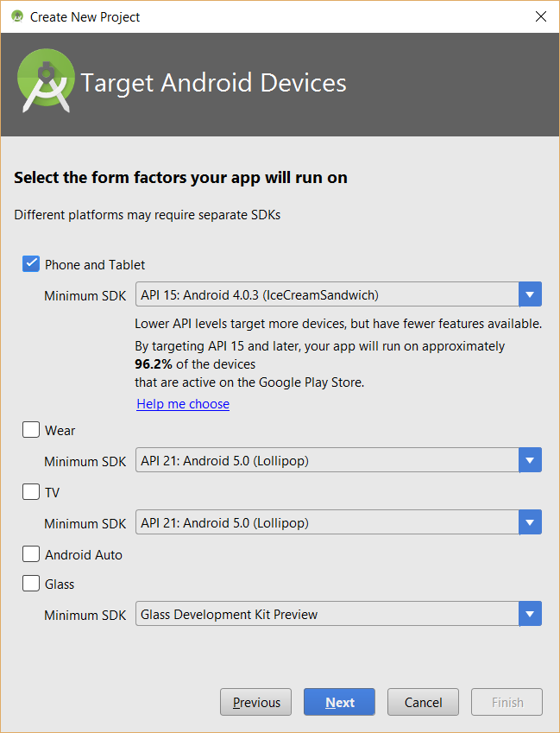Enable the Wear form factor checkbox
This screenshot has height=733, width=560.
point(31,430)
